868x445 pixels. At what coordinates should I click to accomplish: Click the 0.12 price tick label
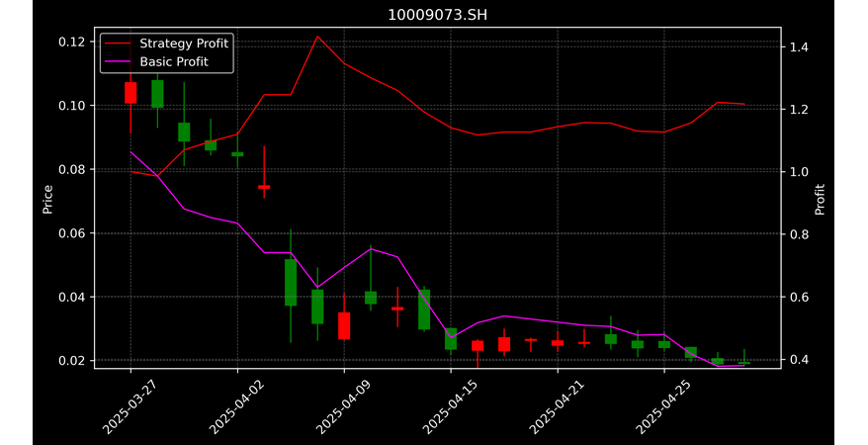point(71,43)
